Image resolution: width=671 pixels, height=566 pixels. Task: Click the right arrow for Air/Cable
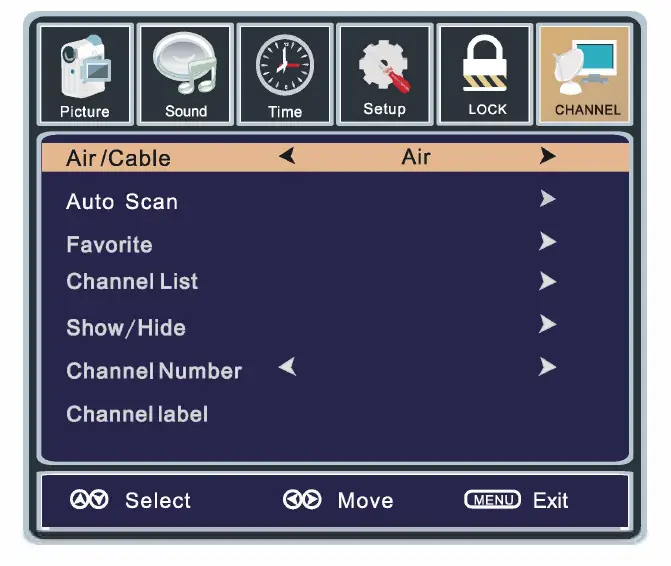pyautogui.click(x=547, y=156)
